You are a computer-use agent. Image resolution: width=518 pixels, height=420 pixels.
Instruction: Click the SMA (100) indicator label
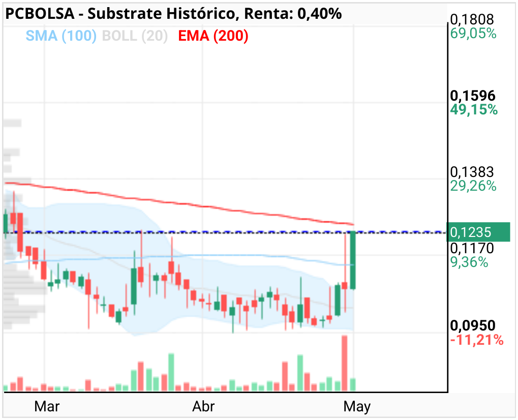(x=61, y=36)
